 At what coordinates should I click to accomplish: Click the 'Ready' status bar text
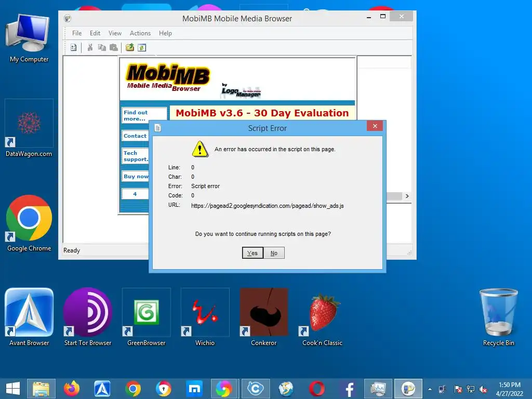pyautogui.click(x=72, y=250)
